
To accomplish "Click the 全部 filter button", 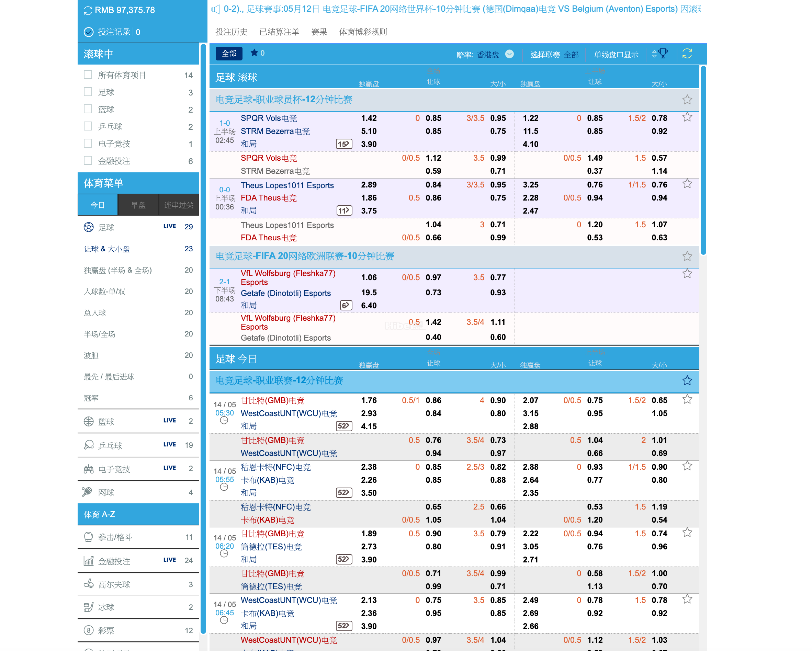I will point(229,54).
